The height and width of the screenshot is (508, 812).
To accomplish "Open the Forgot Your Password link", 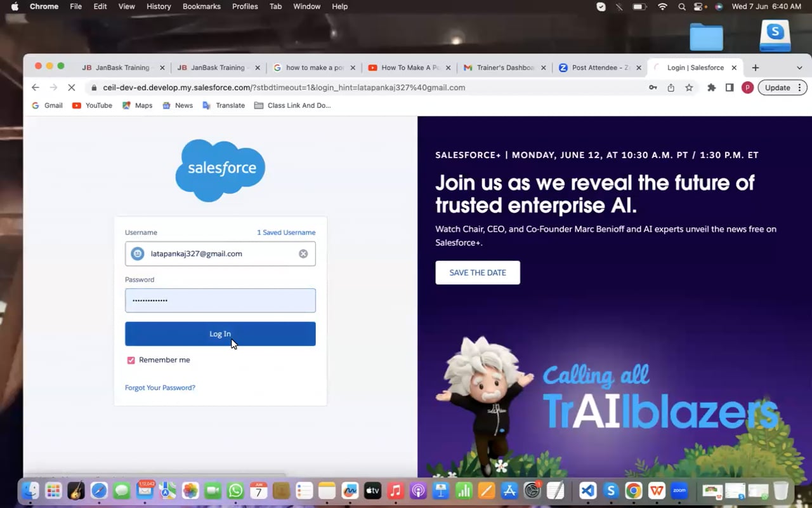I will point(160,387).
